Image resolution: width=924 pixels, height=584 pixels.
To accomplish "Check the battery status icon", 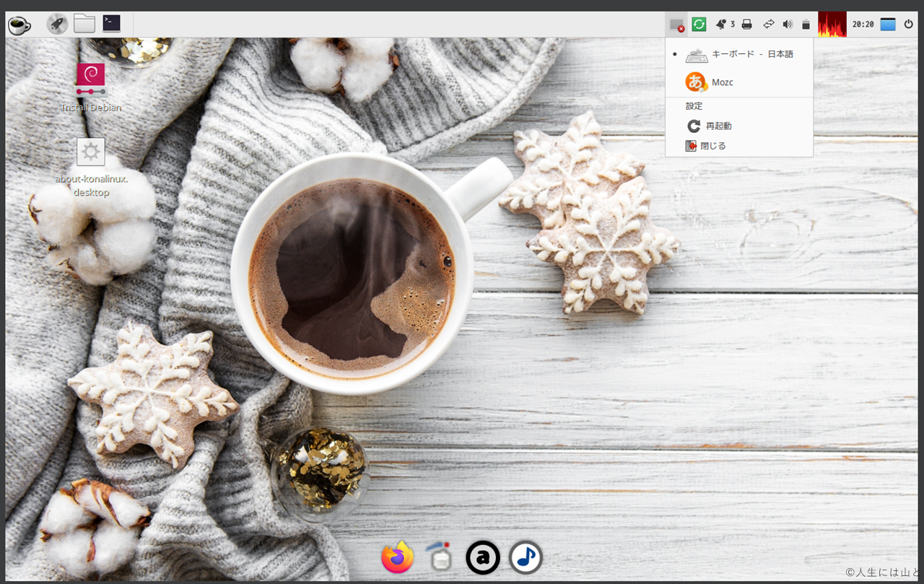I will click(x=806, y=25).
